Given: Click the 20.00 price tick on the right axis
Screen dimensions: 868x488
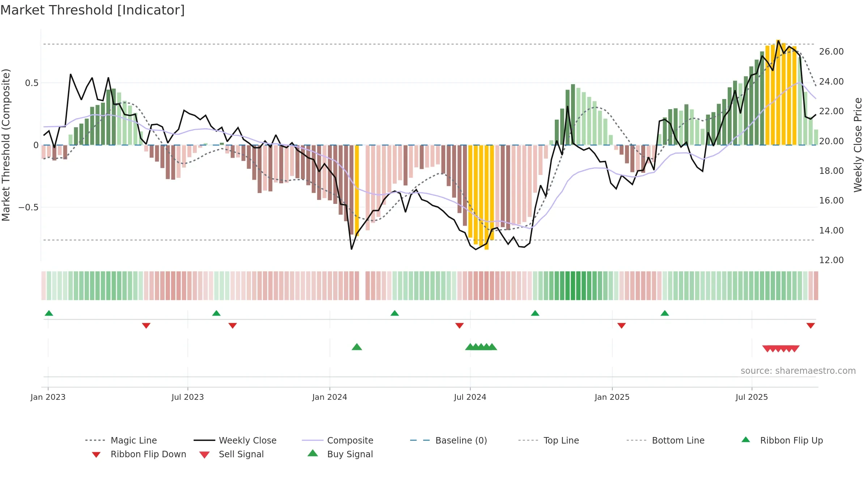Looking at the screenshot, I should pyautogui.click(x=831, y=141).
